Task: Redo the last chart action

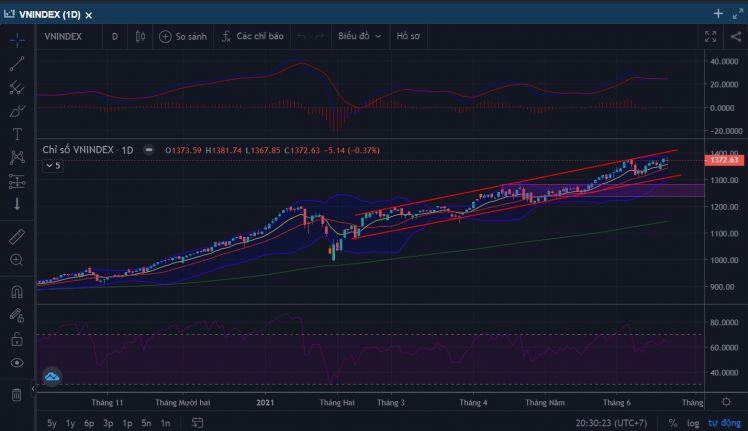Action: [x=320, y=36]
